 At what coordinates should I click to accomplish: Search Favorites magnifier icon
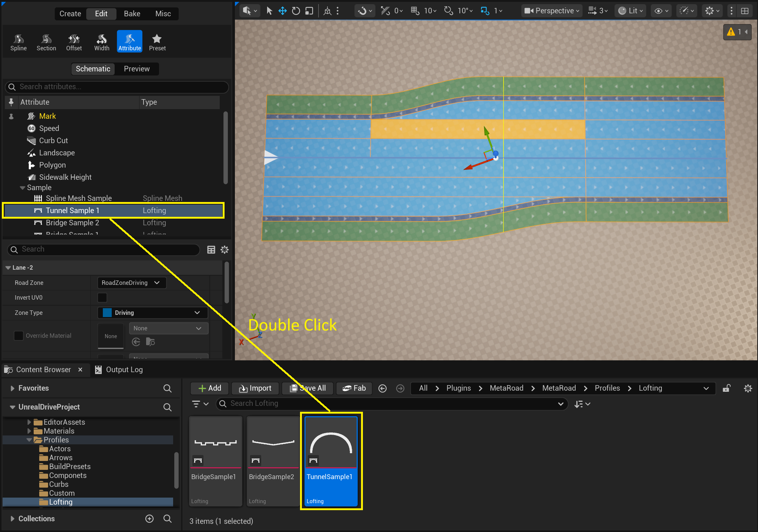tap(168, 388)
